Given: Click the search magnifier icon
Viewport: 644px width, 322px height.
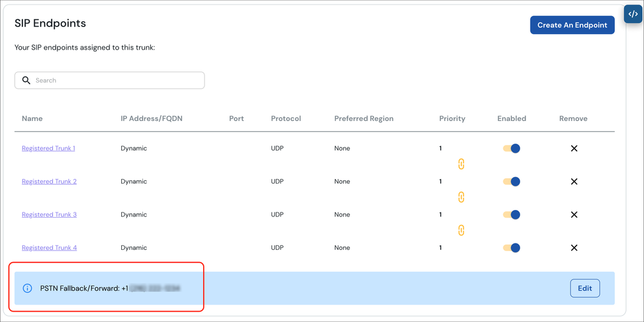Looking at the screenshot, I should 26,80.
